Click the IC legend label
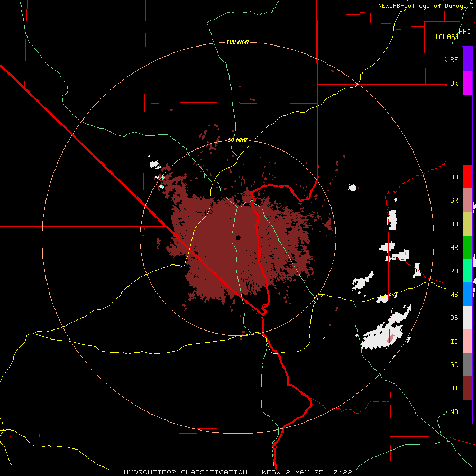 [x=454, y=342]
